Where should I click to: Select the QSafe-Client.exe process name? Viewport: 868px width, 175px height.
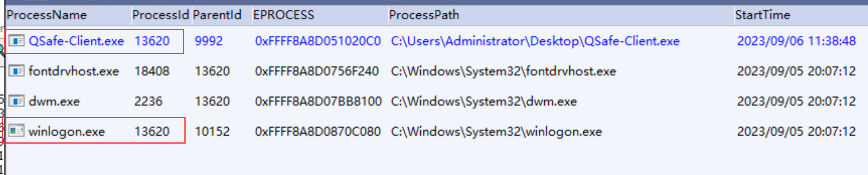[x=76, y=41]
